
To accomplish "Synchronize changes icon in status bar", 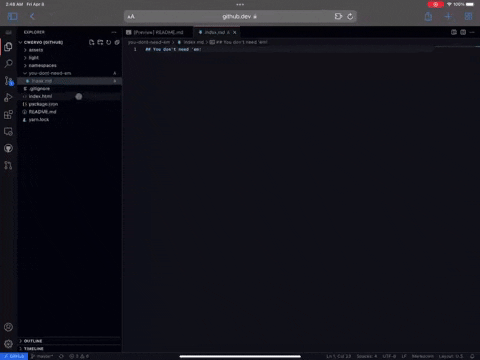I will tap(61, 356).
